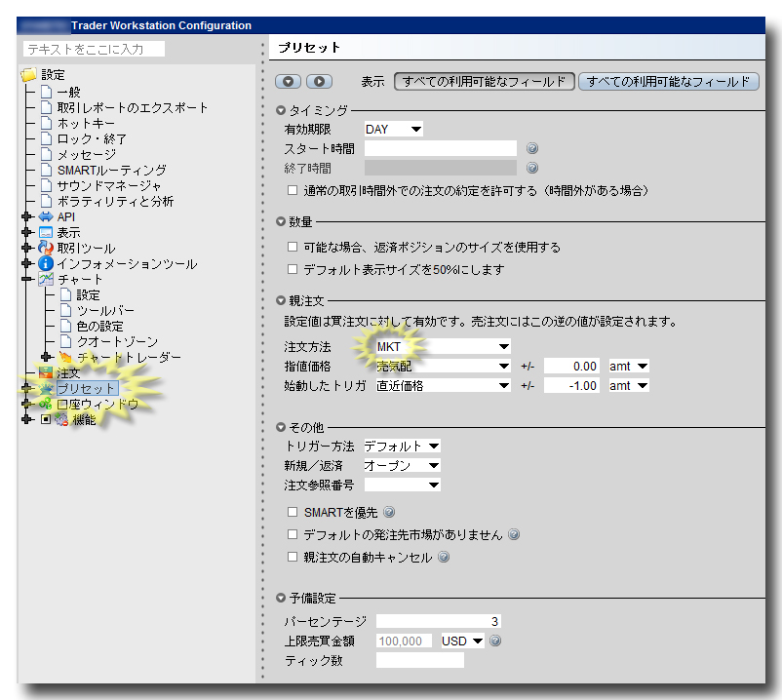Open the 新規／返済 オープン dropdown
The width and height of the screenshot is (782, 700).
point(402,465)
